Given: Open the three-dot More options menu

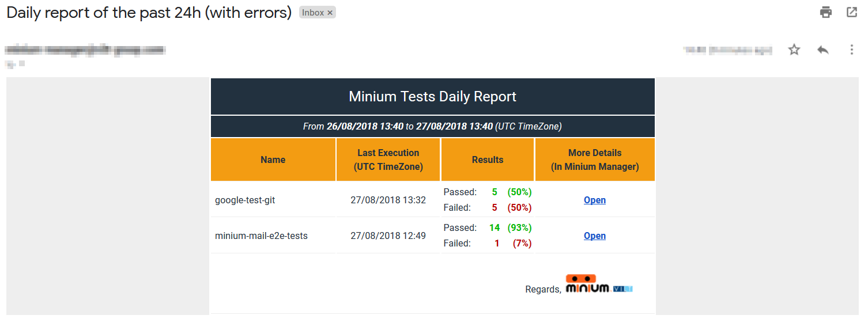Looking at the screenshot, I should 852,50.
